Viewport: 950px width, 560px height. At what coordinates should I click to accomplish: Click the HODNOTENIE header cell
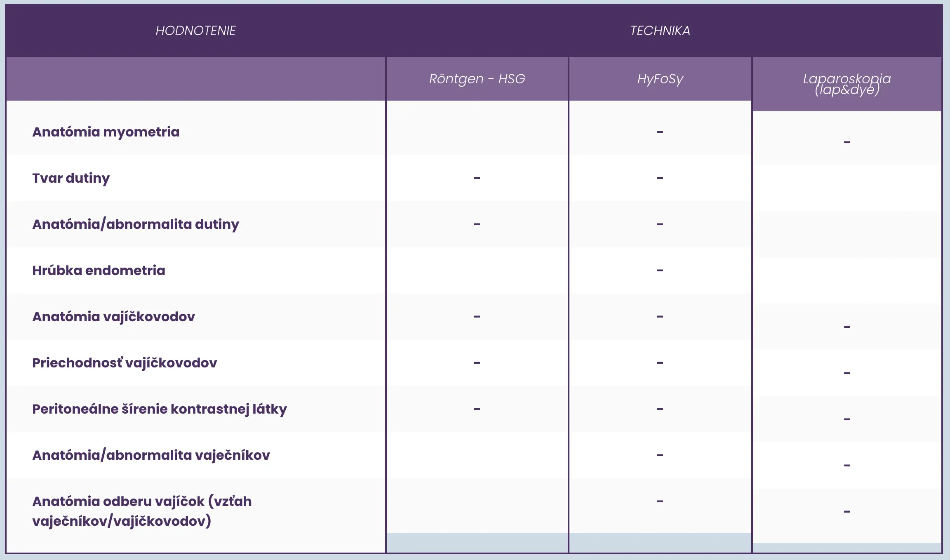tap(195, 31)
